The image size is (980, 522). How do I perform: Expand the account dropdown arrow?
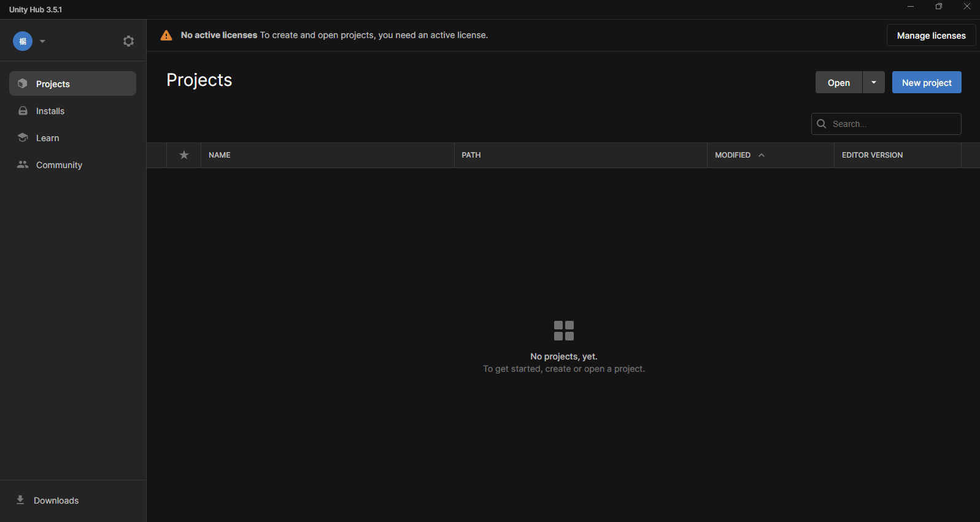[x=42, y=41]
